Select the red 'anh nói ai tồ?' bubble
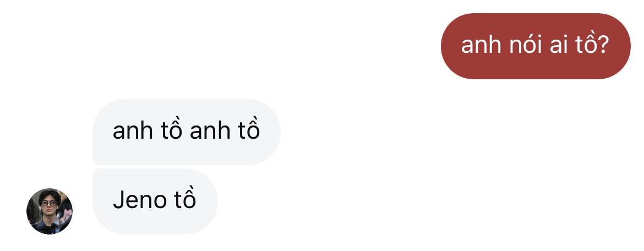This screenshot has width=644, height=251. (x=536, y=46)
